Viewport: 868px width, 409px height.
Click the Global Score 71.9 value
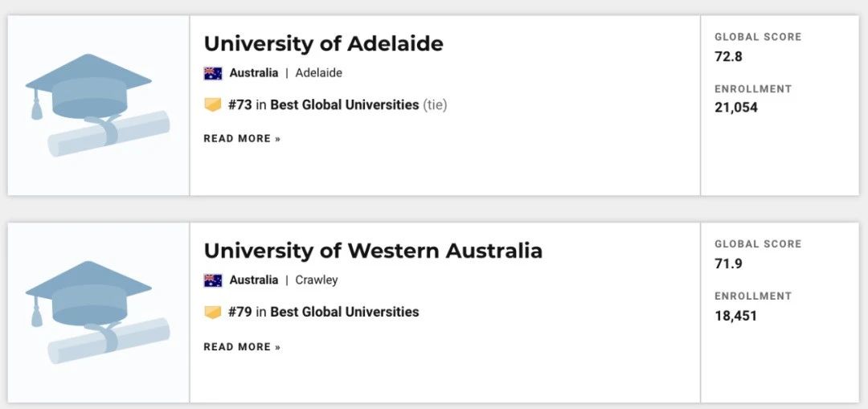click(728, 264)
